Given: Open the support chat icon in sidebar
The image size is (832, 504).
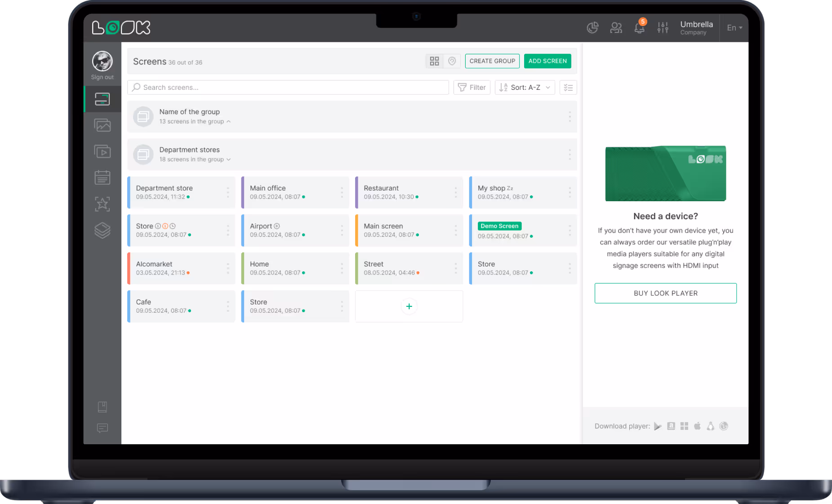Looking at the screenshot, I should (102, 428).
